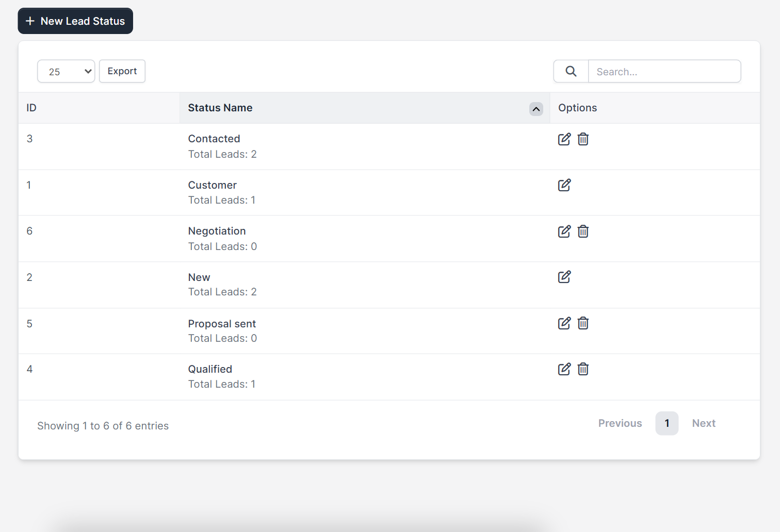Viewport: 780px width, 532px height.
Task: Select the New status name
Action: click(199, 277)
